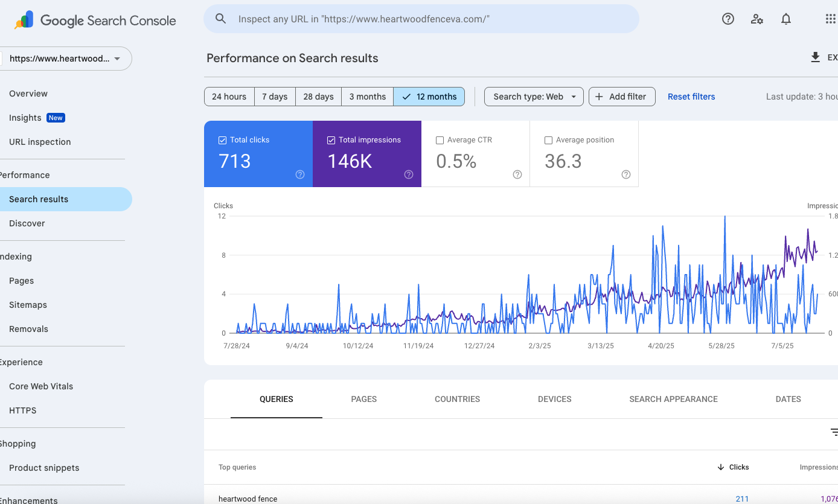Screen dimensions: 838x504
Task: Click the Reset filters link
Action: 691,97
